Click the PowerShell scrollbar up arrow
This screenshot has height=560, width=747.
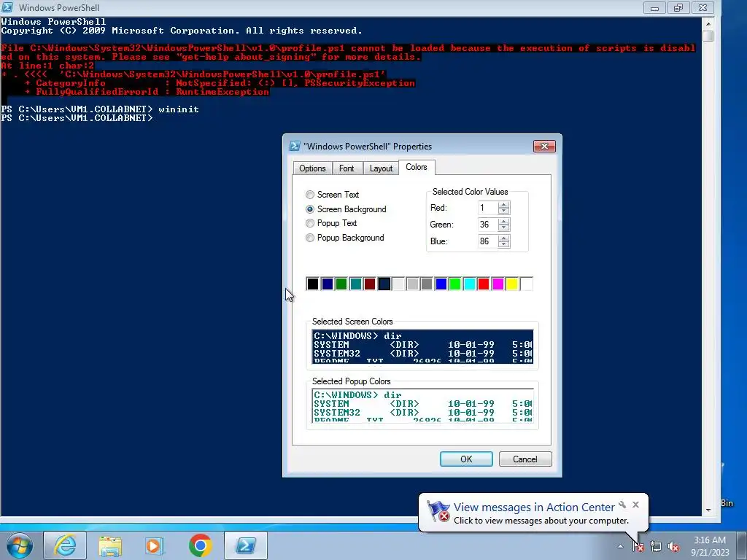tap(708, 23)
